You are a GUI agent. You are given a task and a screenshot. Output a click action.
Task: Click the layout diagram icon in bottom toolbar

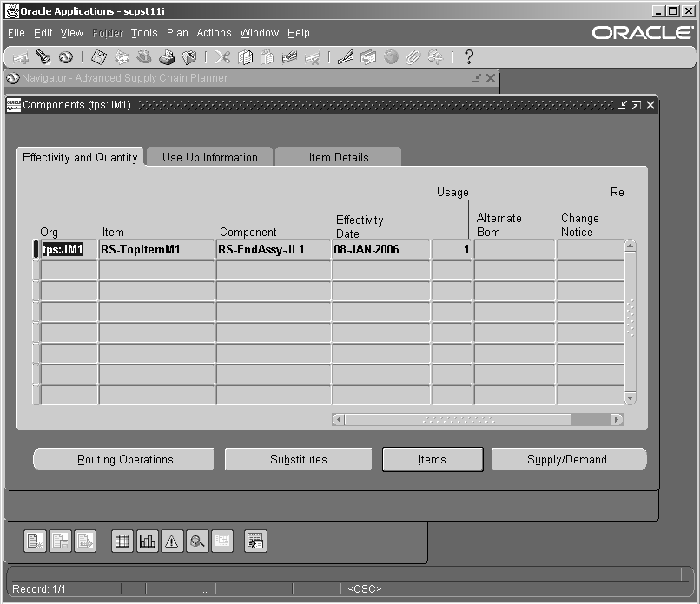[x=221, y=542]
